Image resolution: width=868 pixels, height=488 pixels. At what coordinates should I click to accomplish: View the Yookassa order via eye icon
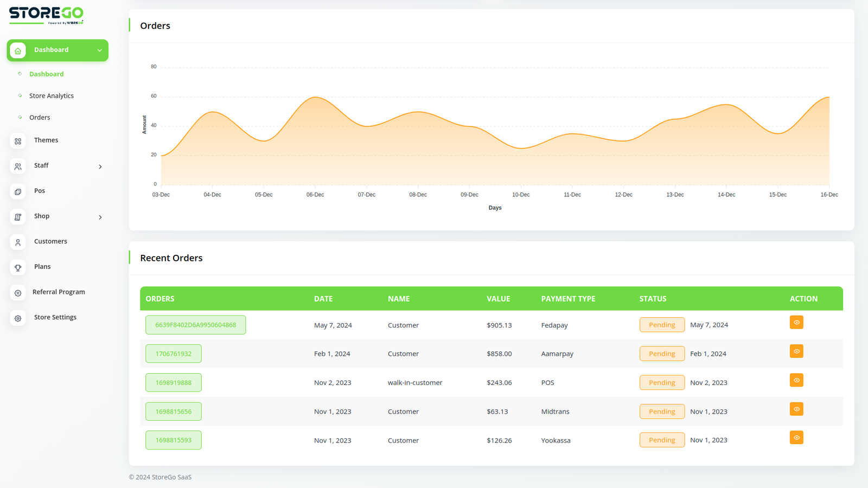point(796,438)
